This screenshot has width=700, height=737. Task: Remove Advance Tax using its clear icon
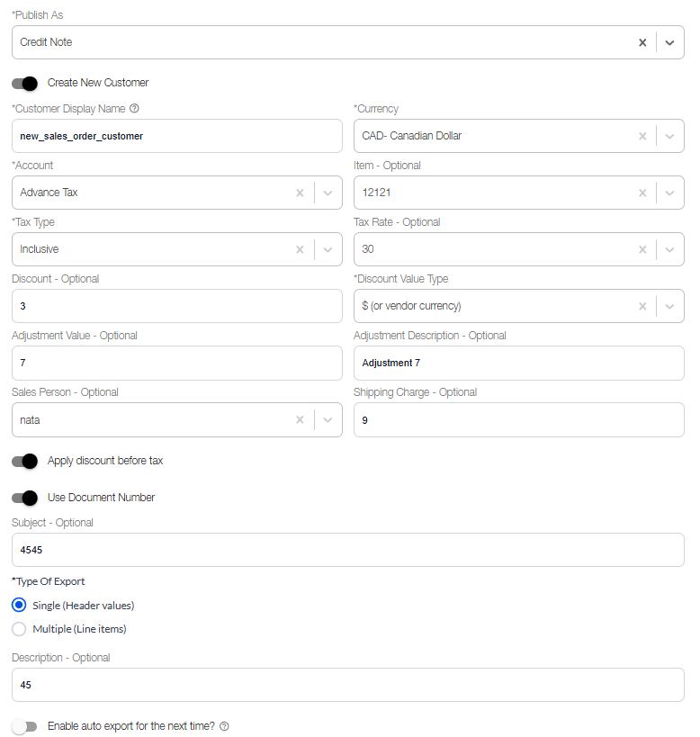tap(300, 193)
